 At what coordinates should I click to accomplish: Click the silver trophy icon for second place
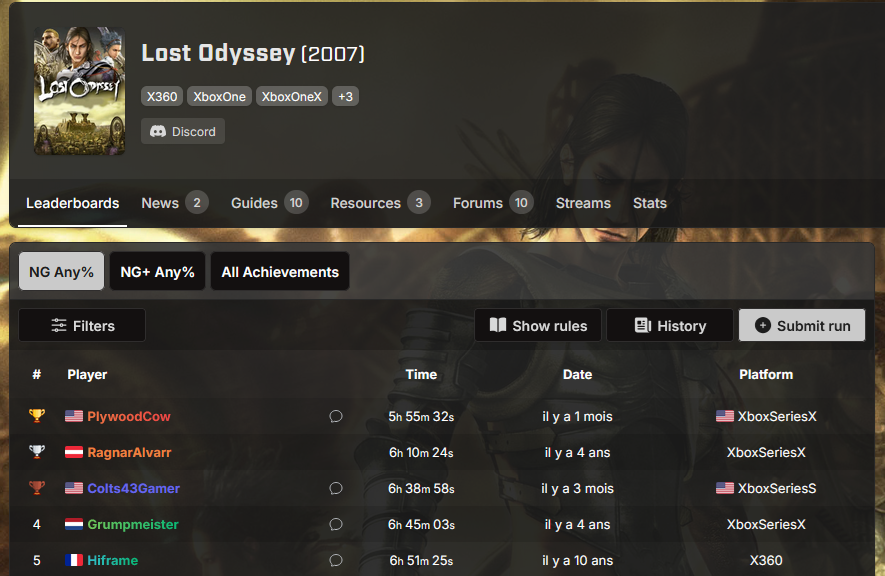click(37, 452)
